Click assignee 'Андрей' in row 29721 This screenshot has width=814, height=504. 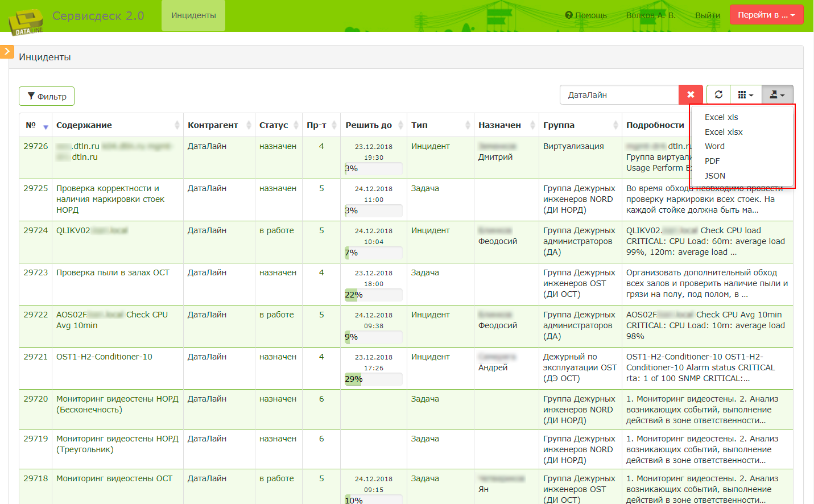pyautogui.click(x=493, y=367)
